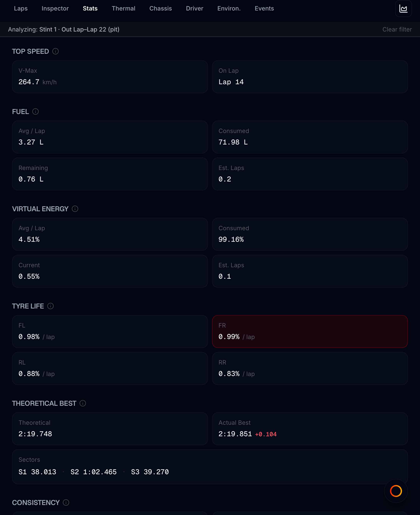
Task: Open the chart view icon button
Action: pos(403,8)
